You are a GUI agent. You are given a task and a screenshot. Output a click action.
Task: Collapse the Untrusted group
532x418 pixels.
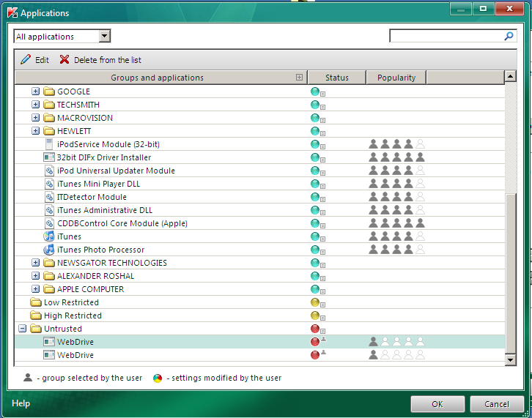pyautogui.click(x=23, y=329)
